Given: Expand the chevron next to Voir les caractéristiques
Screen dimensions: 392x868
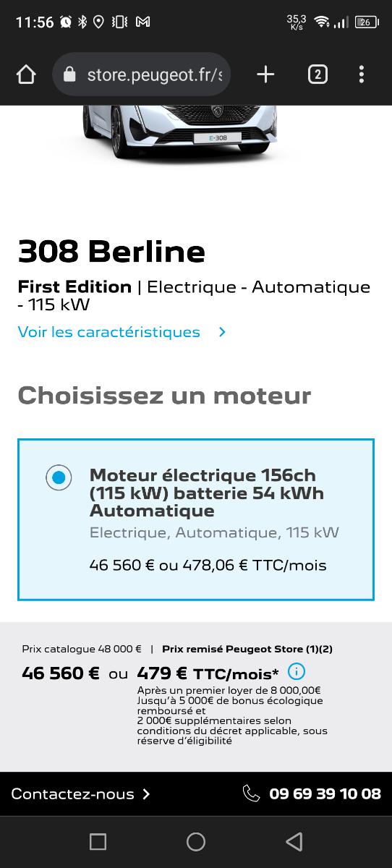Looking at the screenshot, I should point(222,332).
